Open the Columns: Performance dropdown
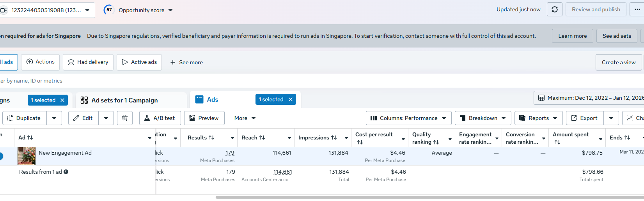The image size is (644, 201). (x=408, y=118)
